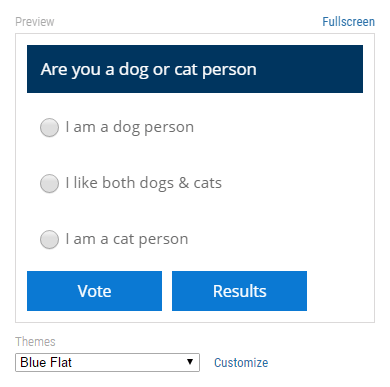Select the "I am a dog person" radio button
Screen dimensions: 390x387
pos(49,127)
